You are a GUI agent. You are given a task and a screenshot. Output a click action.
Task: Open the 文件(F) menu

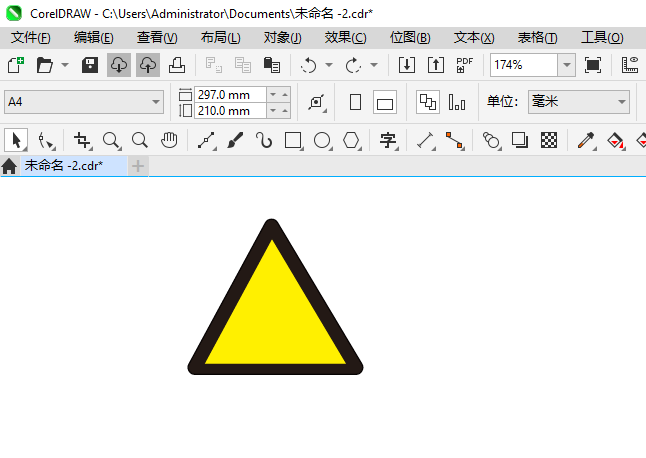pos(31,38)
